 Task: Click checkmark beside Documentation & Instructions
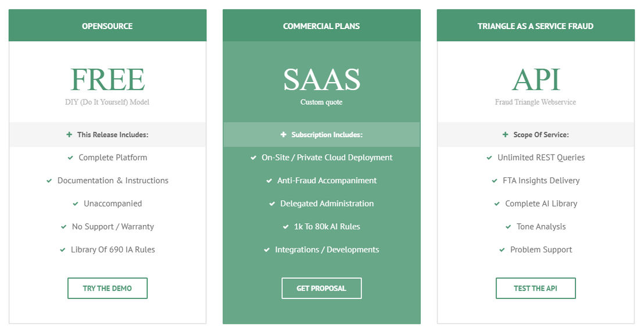(x=49, y=180)
